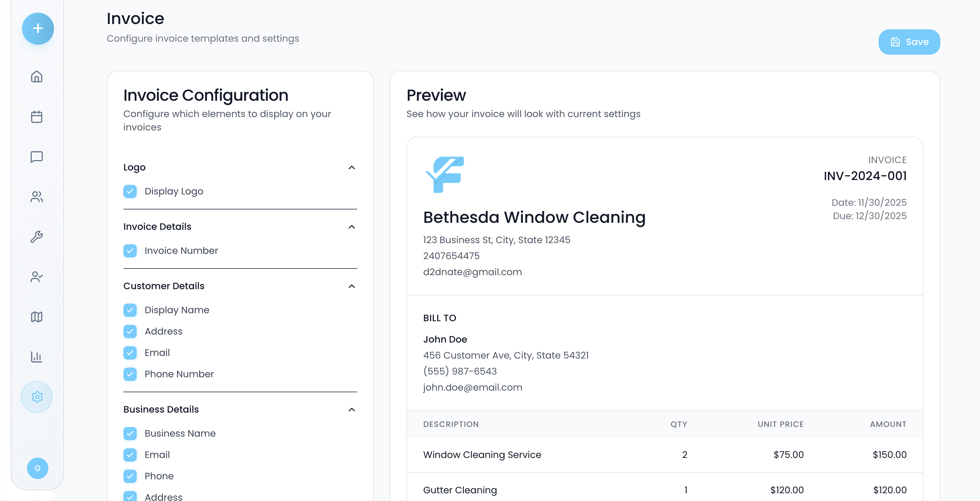The image size is (980, 501).
Task: Collapse the Invoice Details section
Action: (351, 226)
